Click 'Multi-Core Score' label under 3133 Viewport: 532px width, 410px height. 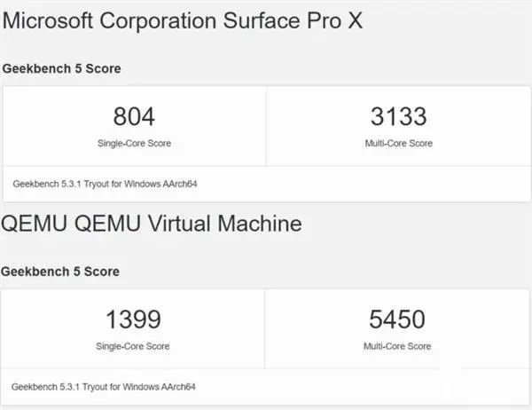[x=396, y=143]
